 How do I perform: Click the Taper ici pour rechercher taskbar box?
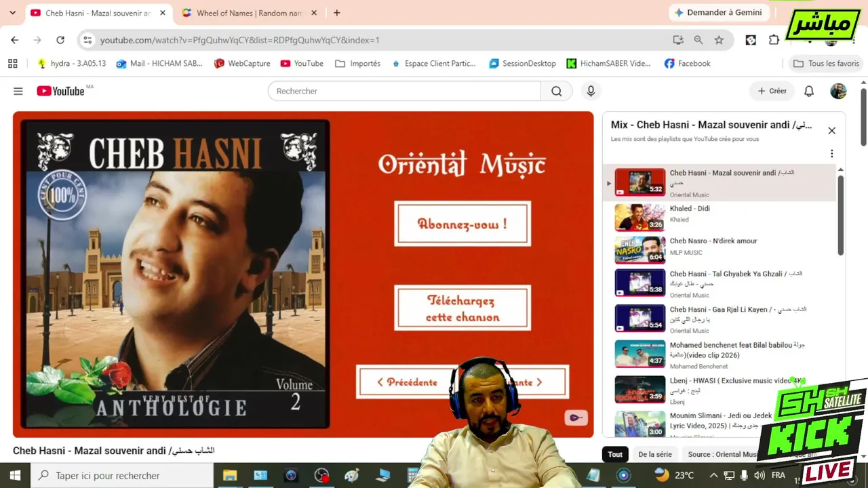pyautogui.click(x=122, y=475)
